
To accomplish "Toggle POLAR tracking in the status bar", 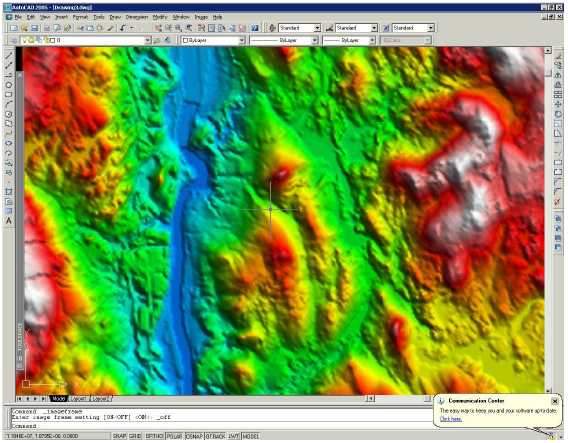I will 175,436.
